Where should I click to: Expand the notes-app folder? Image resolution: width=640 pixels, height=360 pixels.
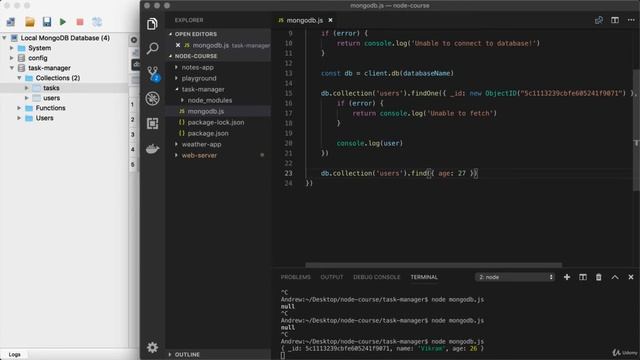(198, 67)
